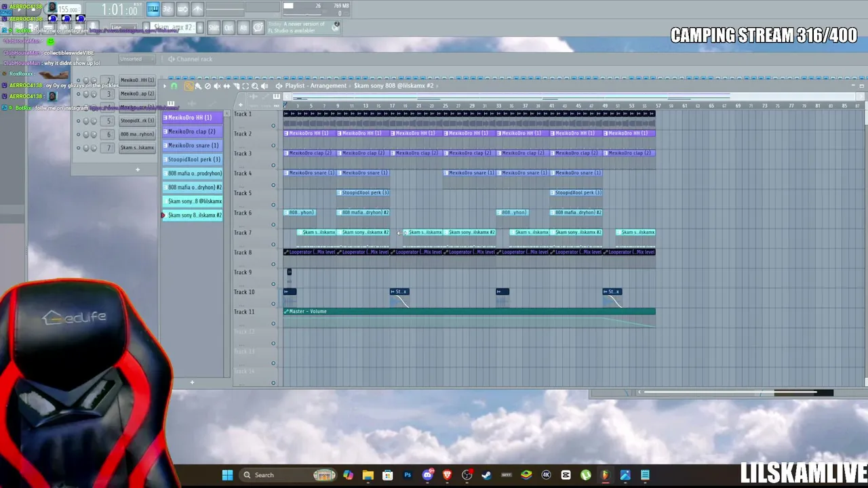
Task: Select the StoopidX..rk (3) channel button
Action: [x=137, y=121]
